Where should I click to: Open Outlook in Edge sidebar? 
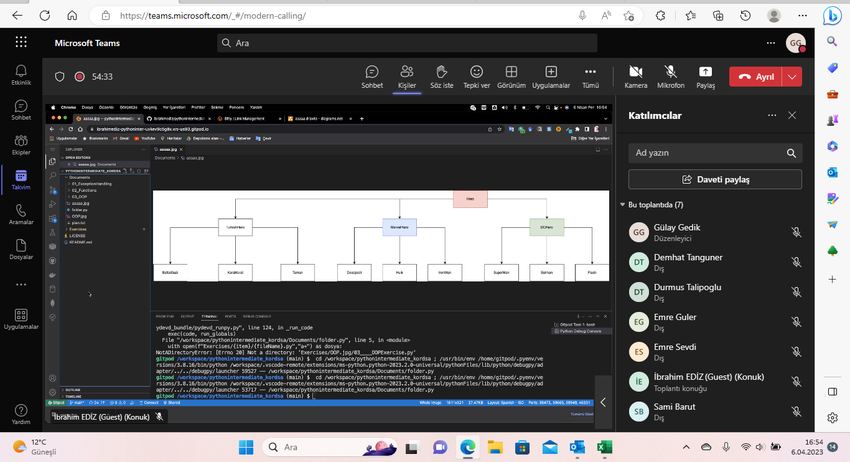[x=832, y=172]
